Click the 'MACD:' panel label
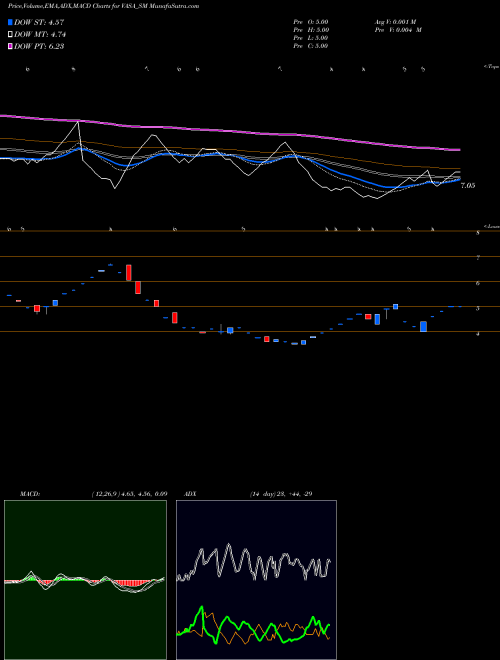Viewport: 500px width, 660px height. [30, 494]
